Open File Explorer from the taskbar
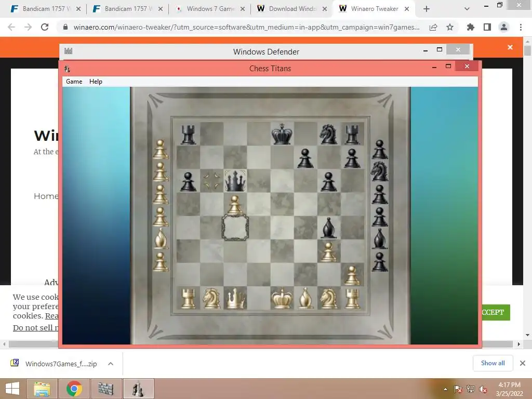Screen dimensions: 532x399 [x=43, y=389]
